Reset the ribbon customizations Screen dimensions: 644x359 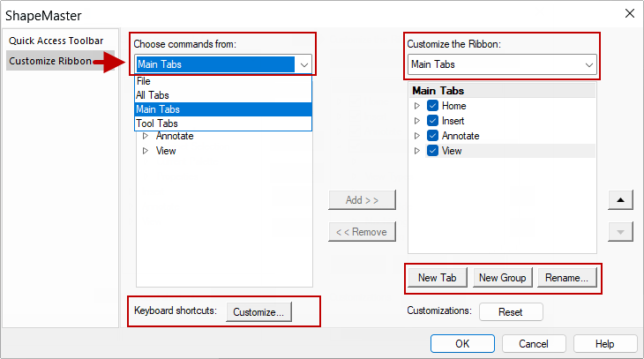click(511, 311)
